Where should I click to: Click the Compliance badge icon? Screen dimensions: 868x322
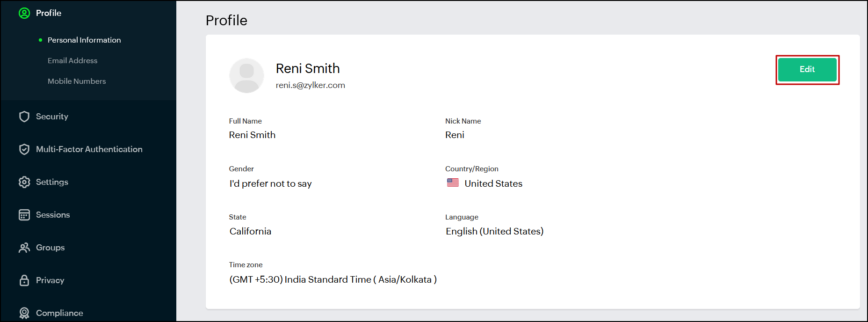(24, 313)
